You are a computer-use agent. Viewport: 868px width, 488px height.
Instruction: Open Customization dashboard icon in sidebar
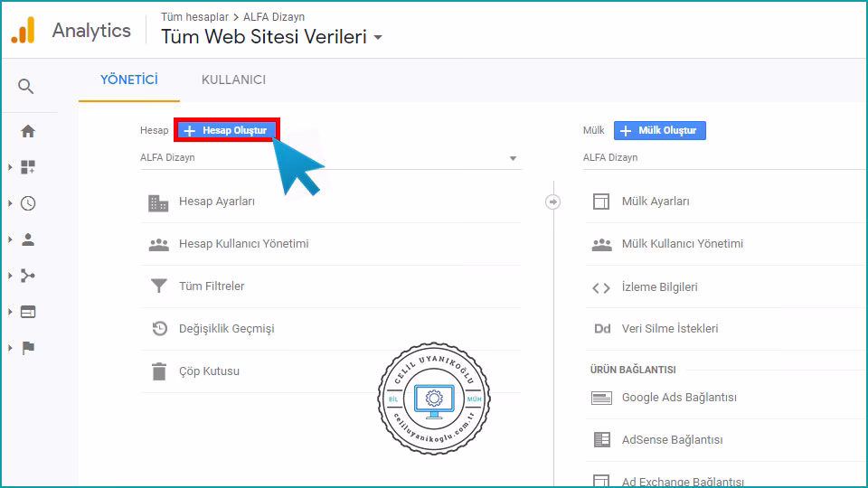(28, 167)
